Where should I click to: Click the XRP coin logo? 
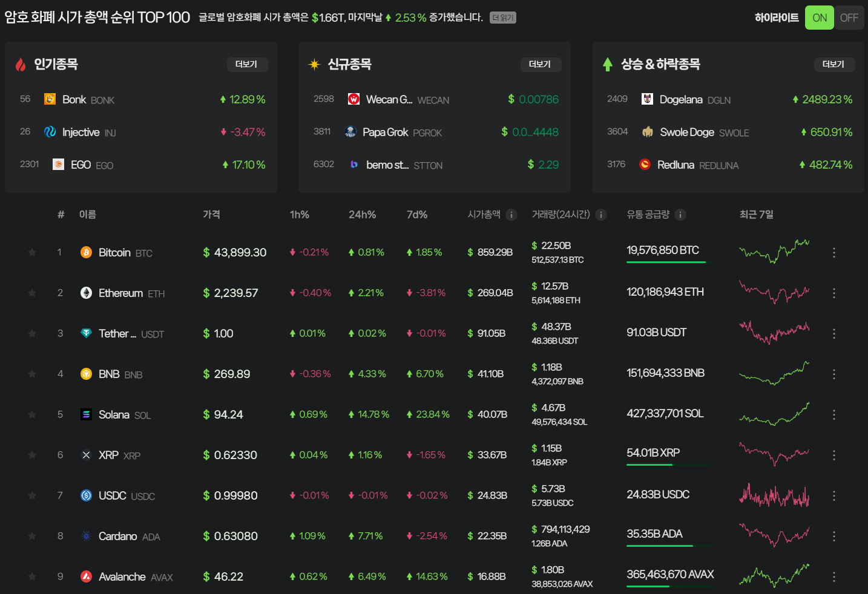tap(87, 455)
